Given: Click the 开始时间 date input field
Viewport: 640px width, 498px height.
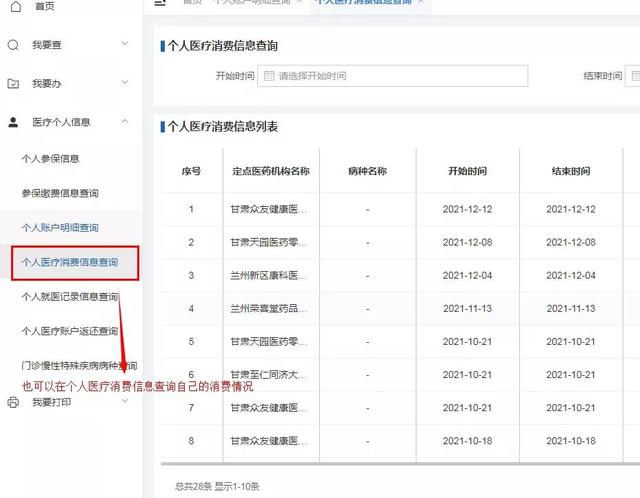Looking at the screenshot, I should [392, 76].
